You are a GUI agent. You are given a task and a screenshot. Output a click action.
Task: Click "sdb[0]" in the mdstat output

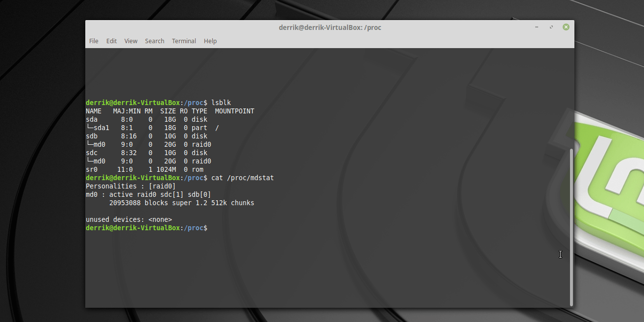(199, 194)
